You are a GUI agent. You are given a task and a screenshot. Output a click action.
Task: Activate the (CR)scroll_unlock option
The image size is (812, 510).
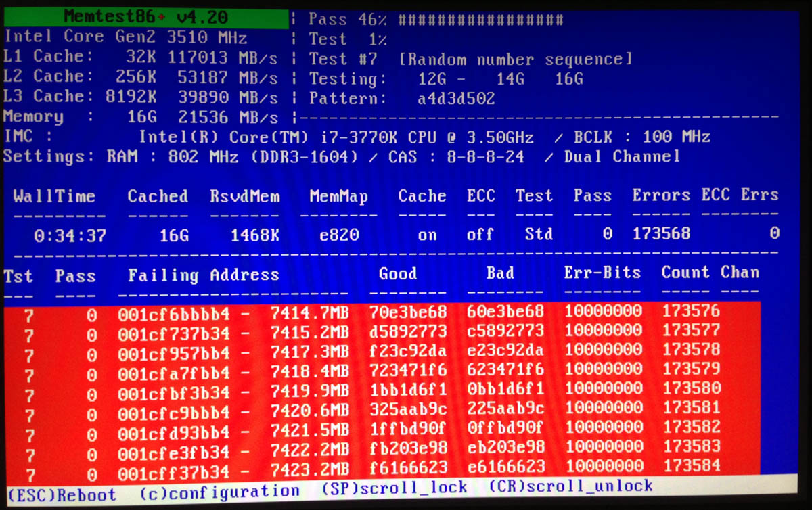(570, 486)
